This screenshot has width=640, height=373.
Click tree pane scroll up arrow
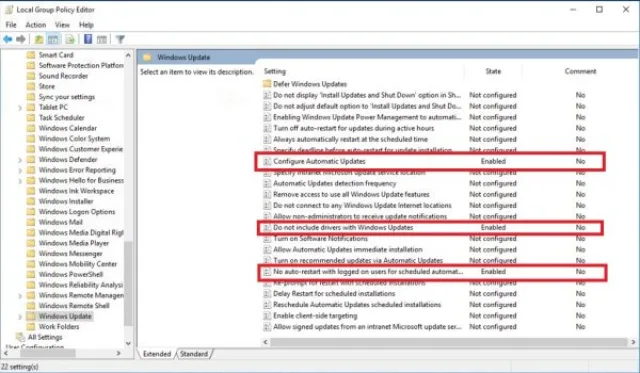point(128,55)
